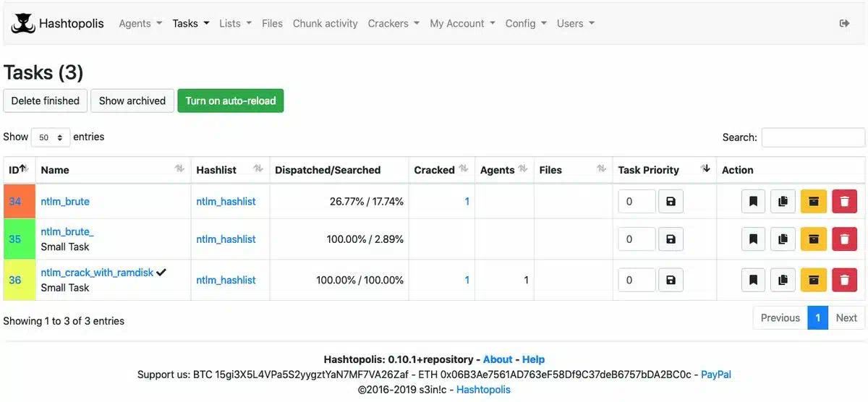Click bookmark icon for task 34
Viewport: 868px width, 402px height.
click(753, 202)
